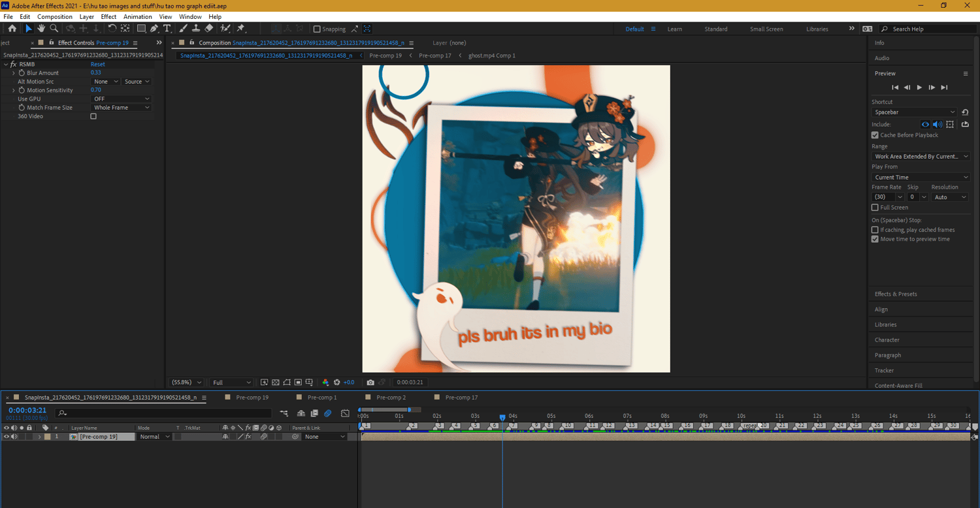Open the Use GPU dropdown

click(122, 99)
